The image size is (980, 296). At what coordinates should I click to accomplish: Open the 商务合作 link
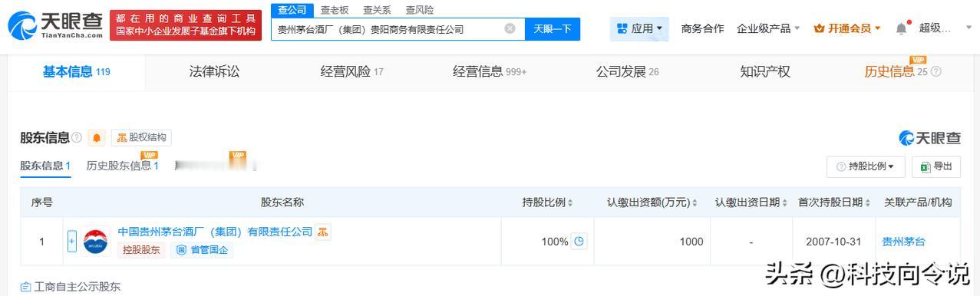coord(702,28)
